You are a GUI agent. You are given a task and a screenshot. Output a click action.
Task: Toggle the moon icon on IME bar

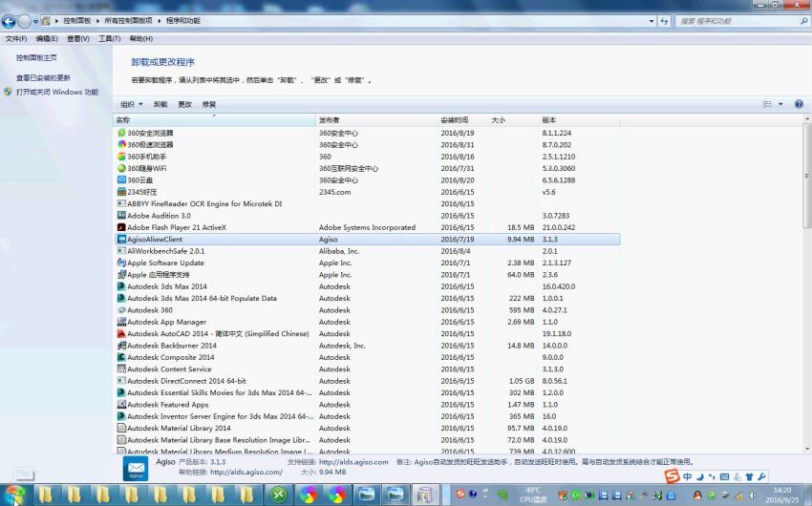[699, 476]
